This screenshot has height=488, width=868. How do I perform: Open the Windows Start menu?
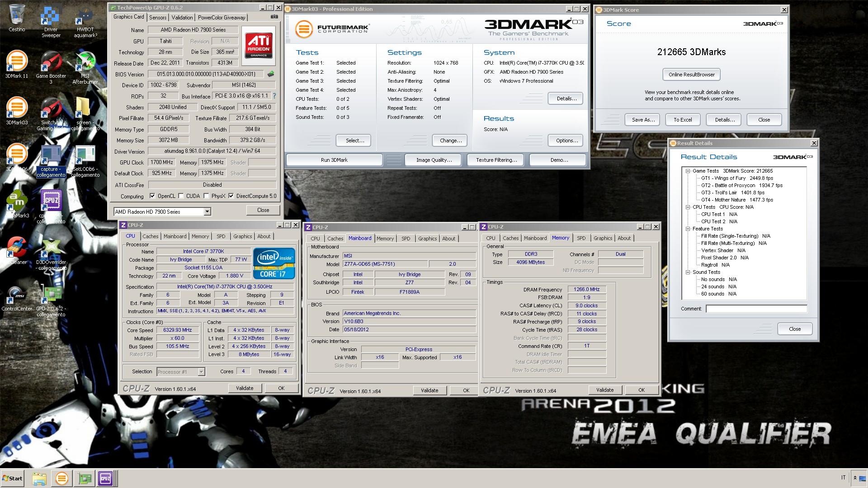[x=12, y=479]
